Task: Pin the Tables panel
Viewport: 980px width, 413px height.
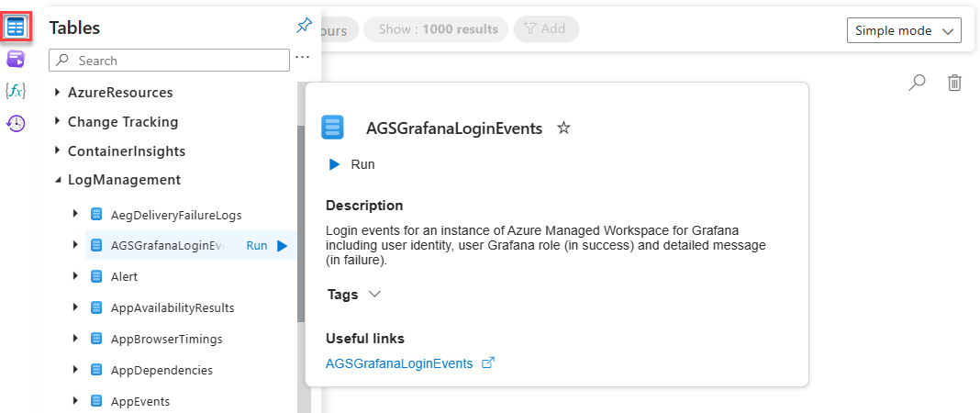Action: (304, 27)
